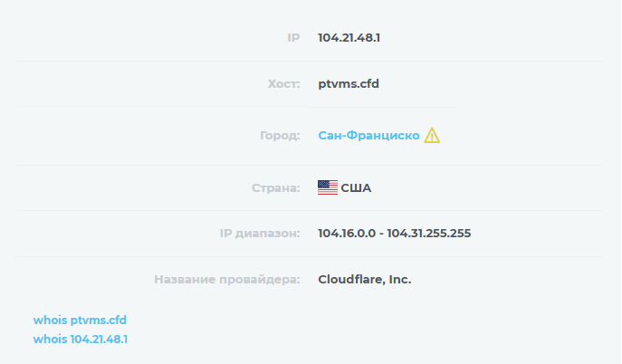The height and width of the screenshot is (364, 622).
Task: Open the whois 104.21.48.1 link
Action: pyautogui.click(x=81, y=339)
